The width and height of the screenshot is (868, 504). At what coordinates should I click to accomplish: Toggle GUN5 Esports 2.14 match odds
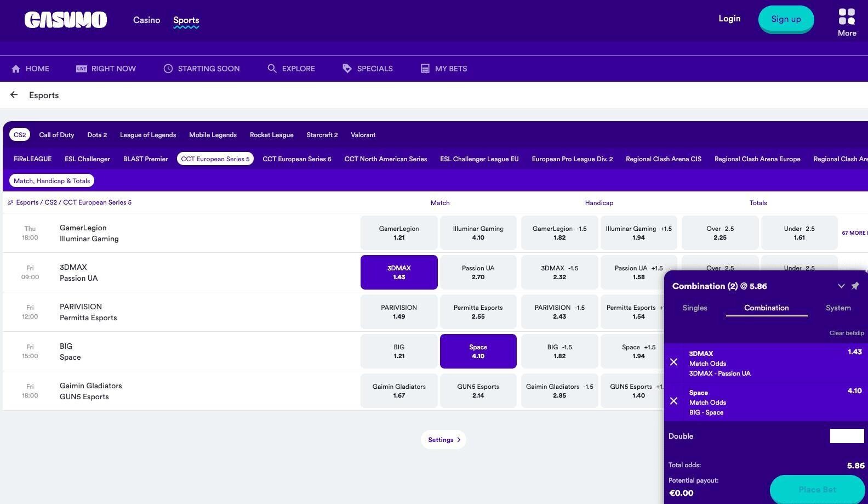pos(478,390)
